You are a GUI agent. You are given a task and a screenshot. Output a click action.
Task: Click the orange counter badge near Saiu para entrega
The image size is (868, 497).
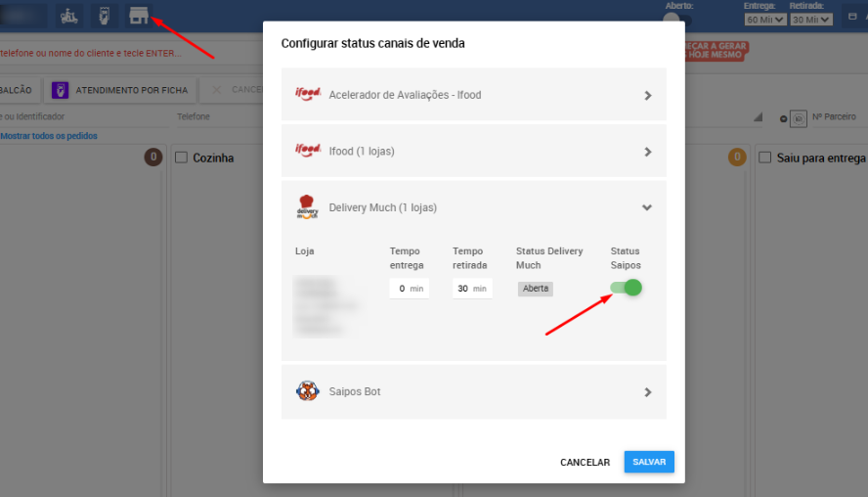(x=737, y=158)
